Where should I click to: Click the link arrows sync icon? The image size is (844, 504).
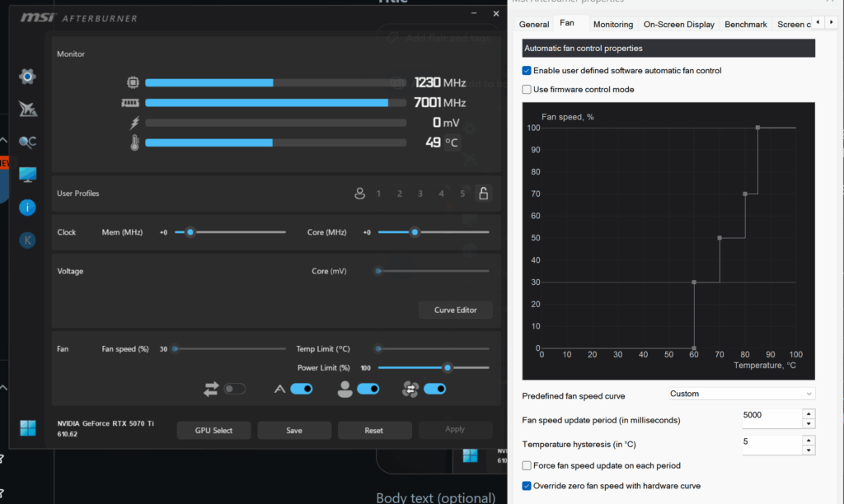coord(211,389)
